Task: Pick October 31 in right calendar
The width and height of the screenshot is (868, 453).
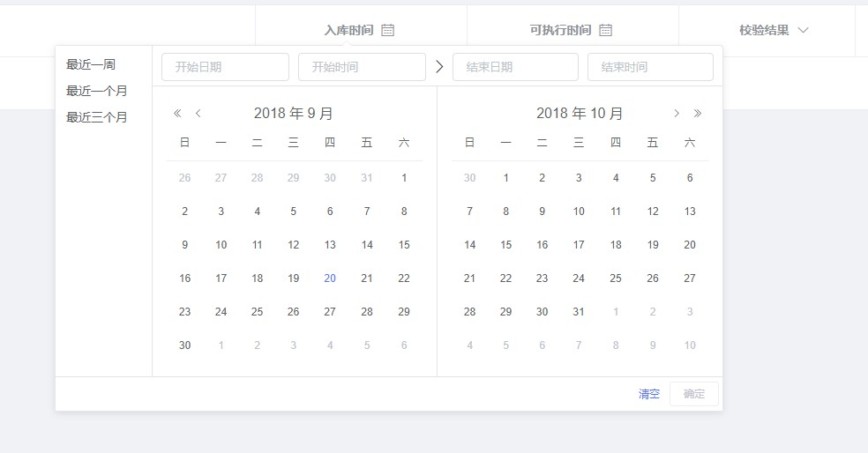Action: coord(579,312)
